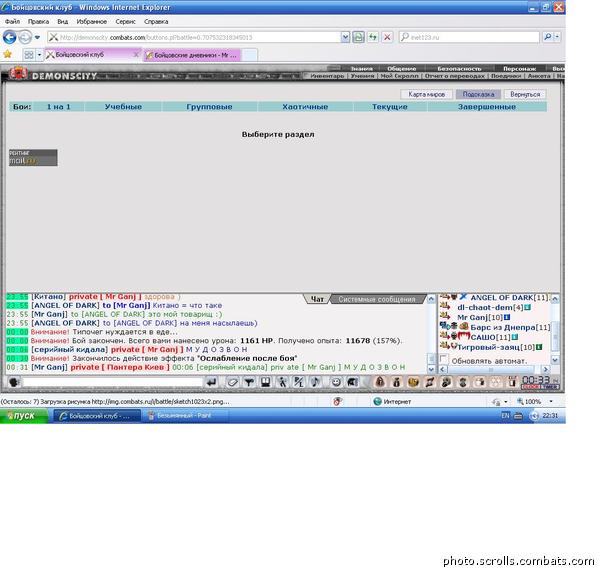Click ANGEL OF DARK in the player list

point(501,297)
